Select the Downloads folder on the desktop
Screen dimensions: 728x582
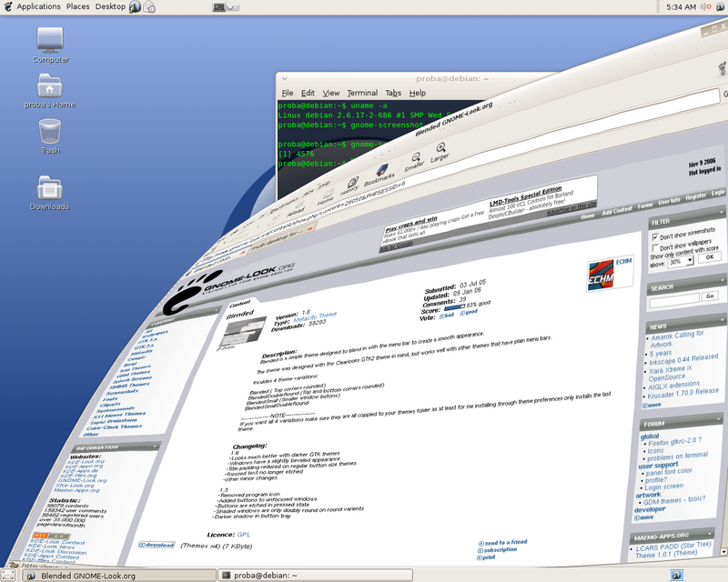50,193
